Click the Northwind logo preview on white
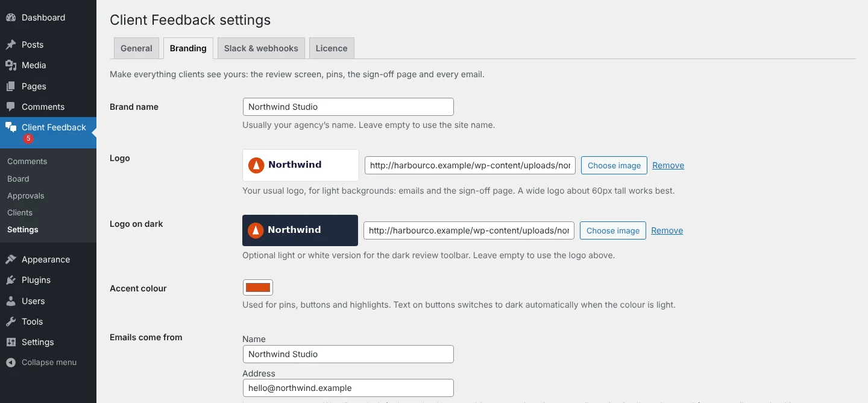 coord(301,165)
